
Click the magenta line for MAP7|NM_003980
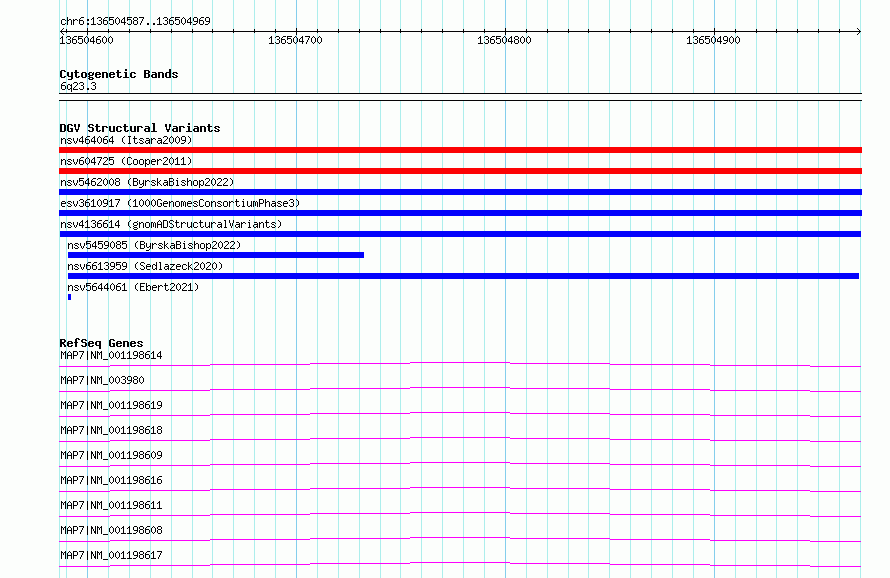[x=460, y=389]
